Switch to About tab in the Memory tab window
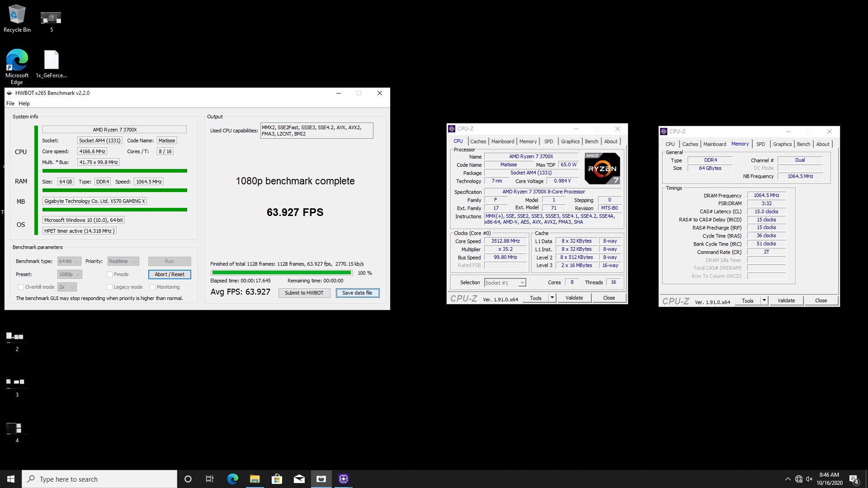Screen dimensions: 868x488 (823, 144)
